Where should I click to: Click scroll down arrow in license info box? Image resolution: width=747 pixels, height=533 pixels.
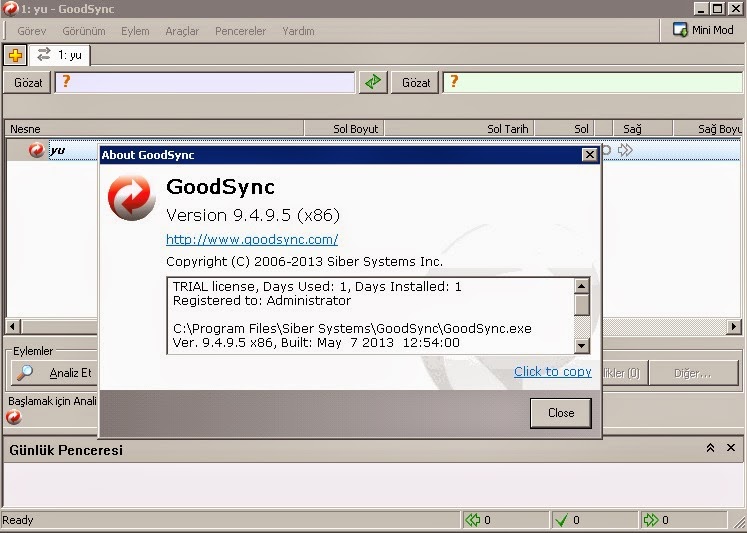[582, 346]
